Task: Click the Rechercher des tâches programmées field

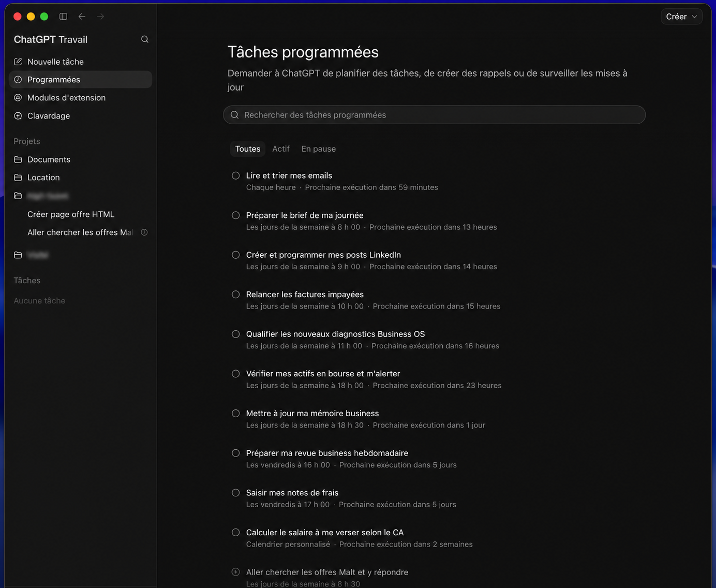Action: click(434, 115)
